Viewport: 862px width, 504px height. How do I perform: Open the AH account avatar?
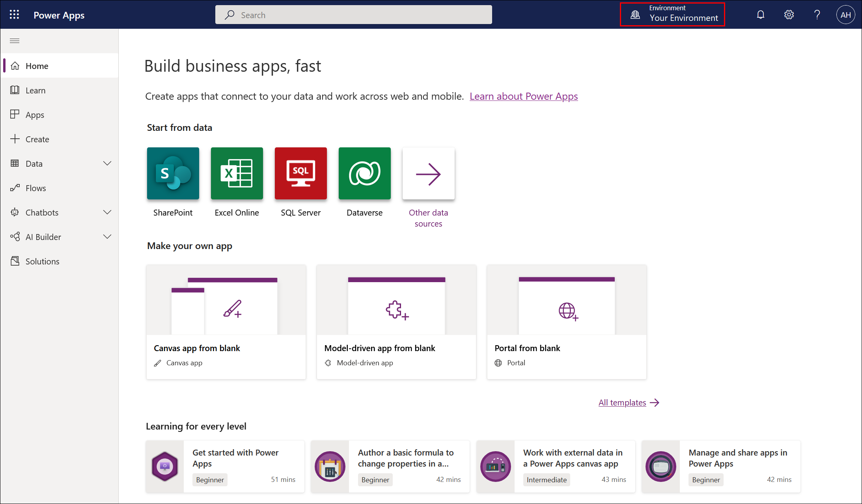[x=845, y=15]
